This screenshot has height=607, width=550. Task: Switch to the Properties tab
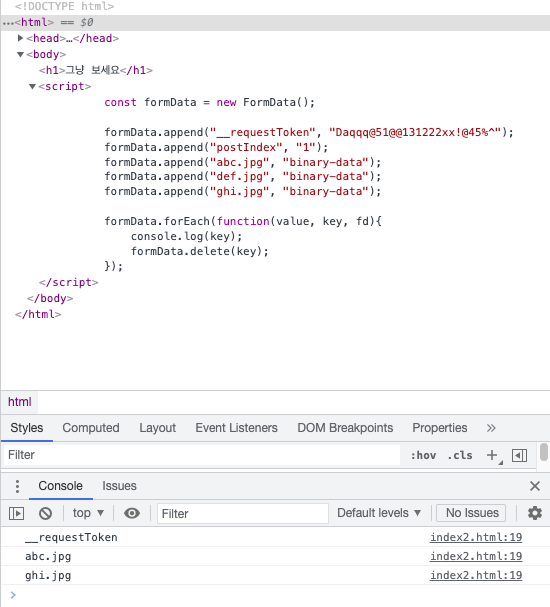click(x=440, y=428)
